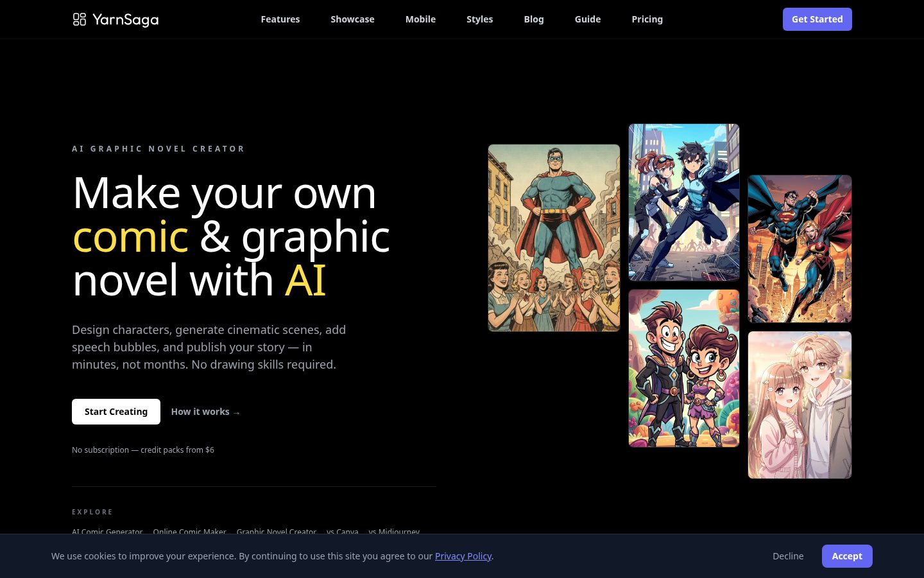This screenshot has height=578, width=924.
Task: Accept the cookies
Action: [x=847, y=556]
